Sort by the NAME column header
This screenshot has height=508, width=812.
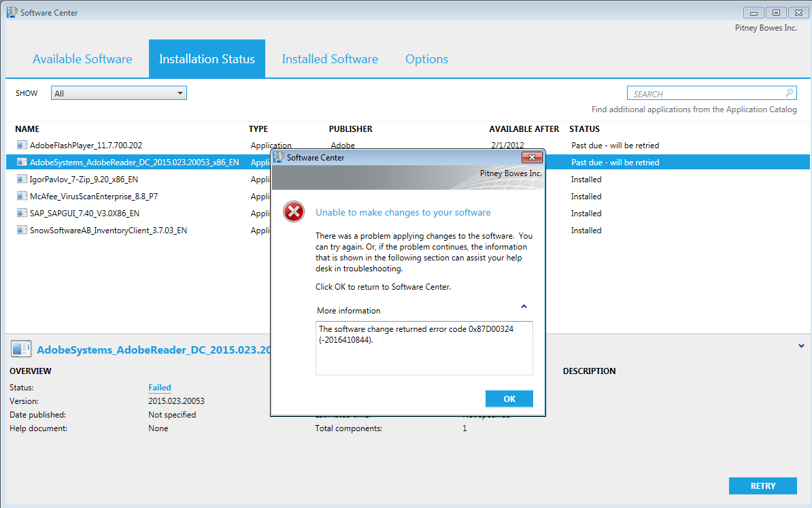[x=27, y=129]
